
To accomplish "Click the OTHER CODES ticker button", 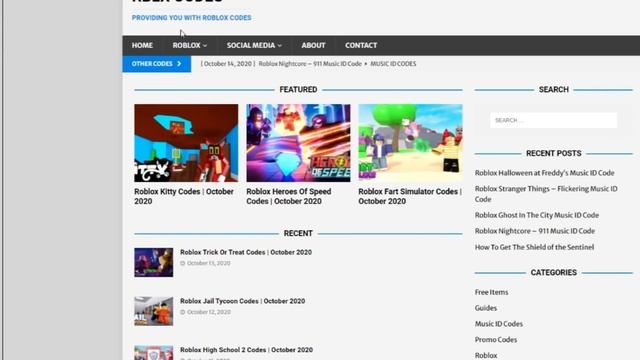I will [x=156, y=64].
